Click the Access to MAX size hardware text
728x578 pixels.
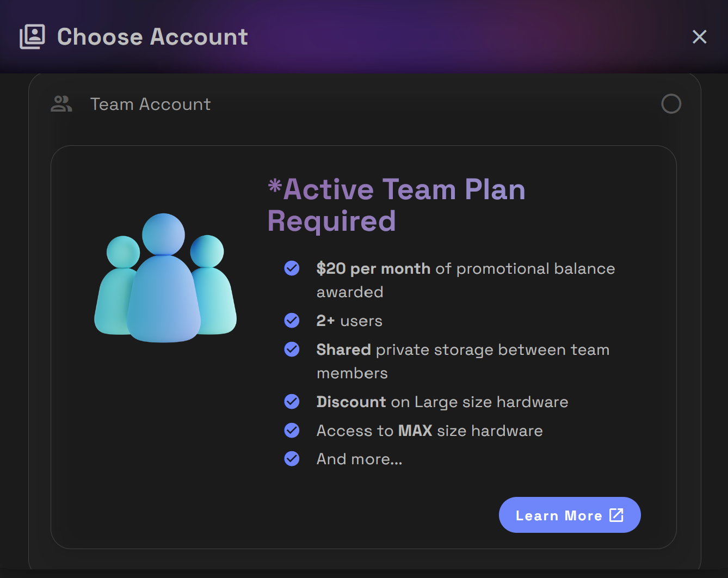click(x=430, y=431)
